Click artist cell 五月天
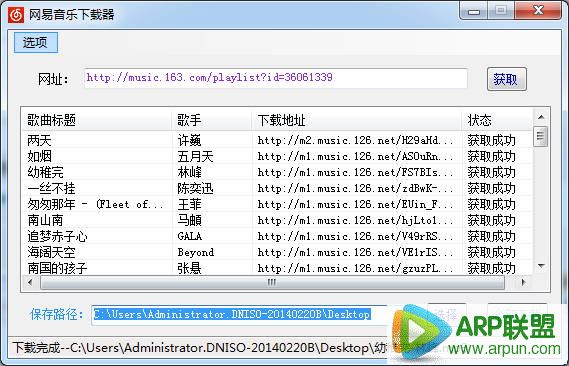Screen dimensions: 569x366 (x=195, y=156)
